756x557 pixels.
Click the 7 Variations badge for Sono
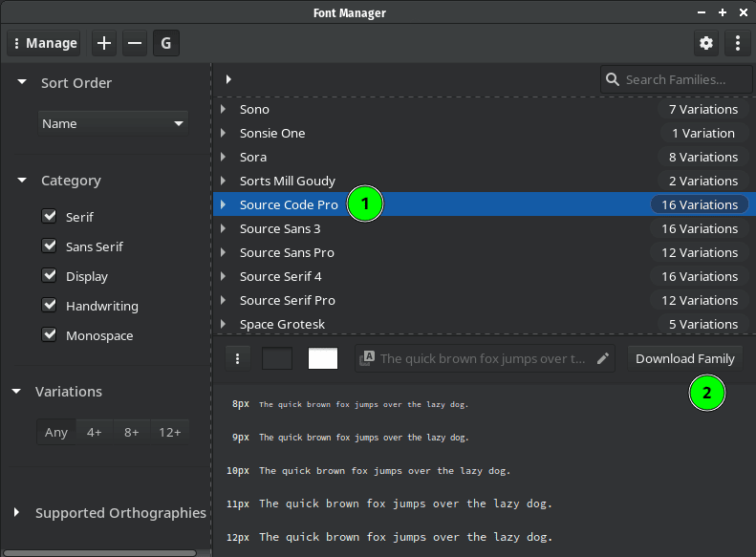(703, 109)
